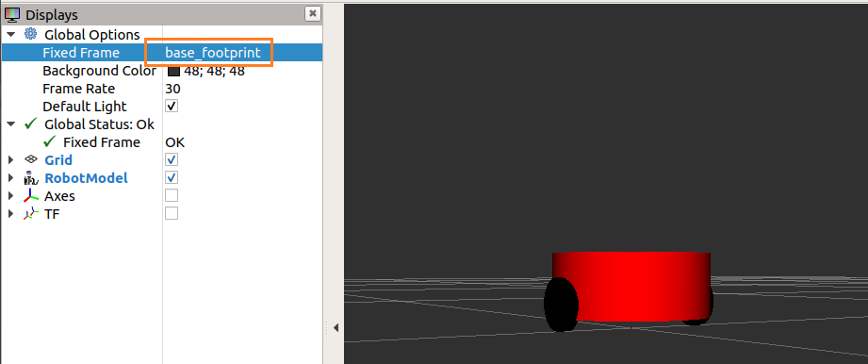This screenshot has height=364, width=868.
Task: Click the Displays panel title
Action: (x=52, y=15)
